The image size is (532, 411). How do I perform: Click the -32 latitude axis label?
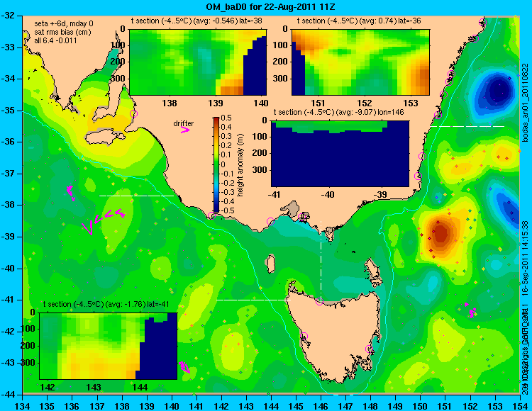[8, 16]
